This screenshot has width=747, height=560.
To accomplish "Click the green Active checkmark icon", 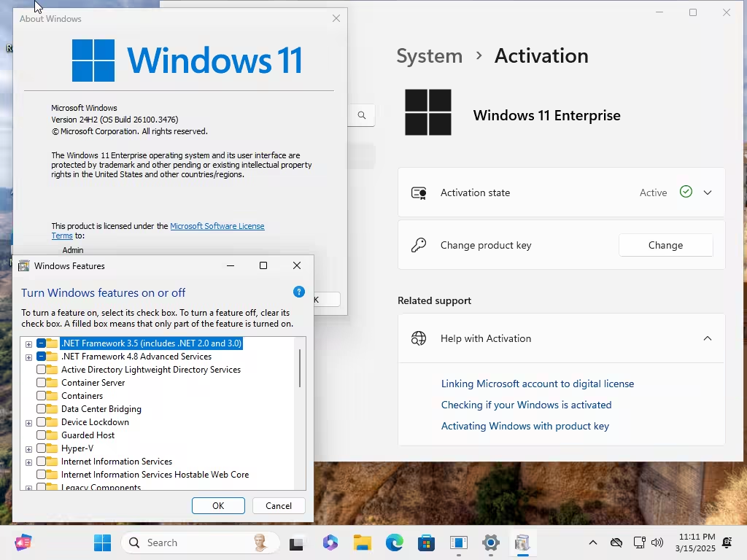I will [686, 192].
